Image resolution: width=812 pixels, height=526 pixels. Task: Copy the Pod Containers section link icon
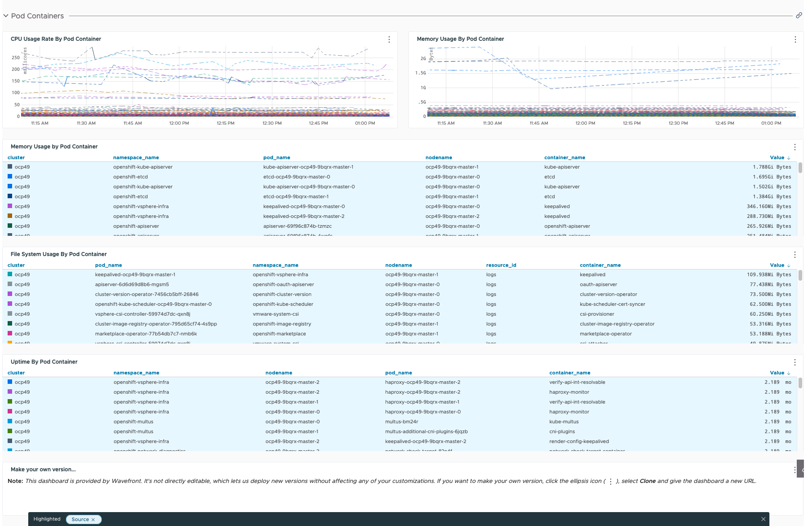799,16
